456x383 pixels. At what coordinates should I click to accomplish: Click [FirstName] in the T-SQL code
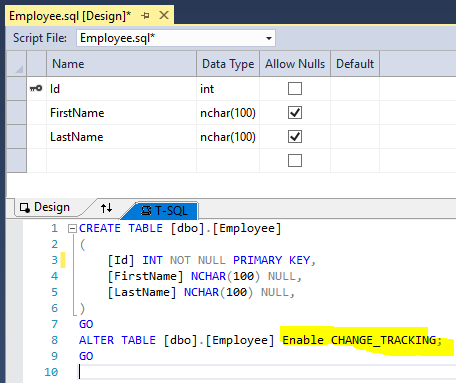tap(145, 276)
